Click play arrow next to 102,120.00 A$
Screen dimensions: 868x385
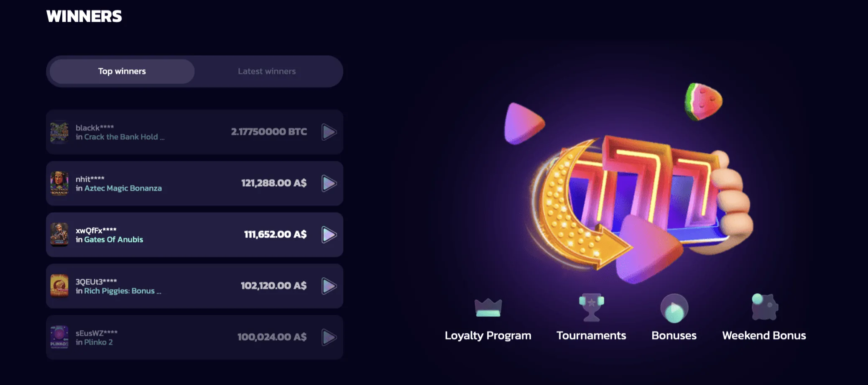click(x=329, y=286)
